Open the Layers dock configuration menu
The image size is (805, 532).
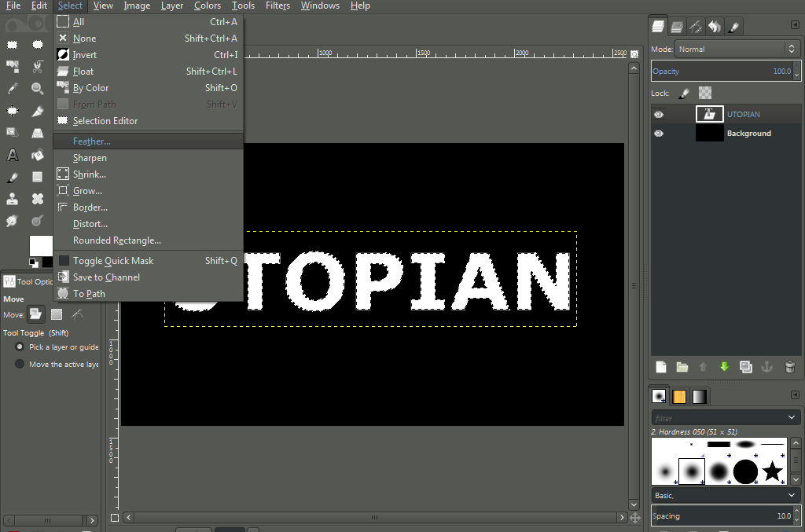(x=795, y=24)
